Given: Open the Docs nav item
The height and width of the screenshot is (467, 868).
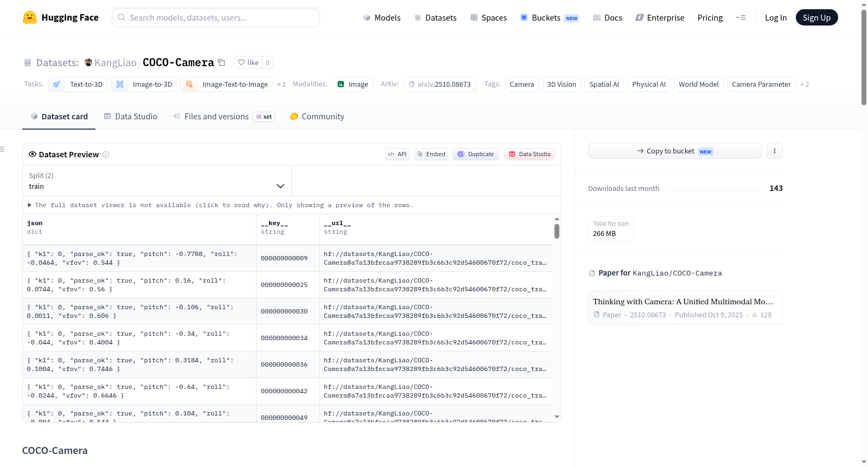Looking at the screenshot, I should point(608,17).
